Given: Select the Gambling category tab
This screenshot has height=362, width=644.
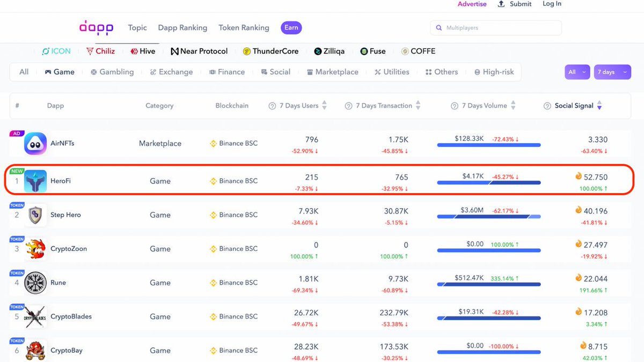Looking at the screenshot, I should click(x=112, y=72).
